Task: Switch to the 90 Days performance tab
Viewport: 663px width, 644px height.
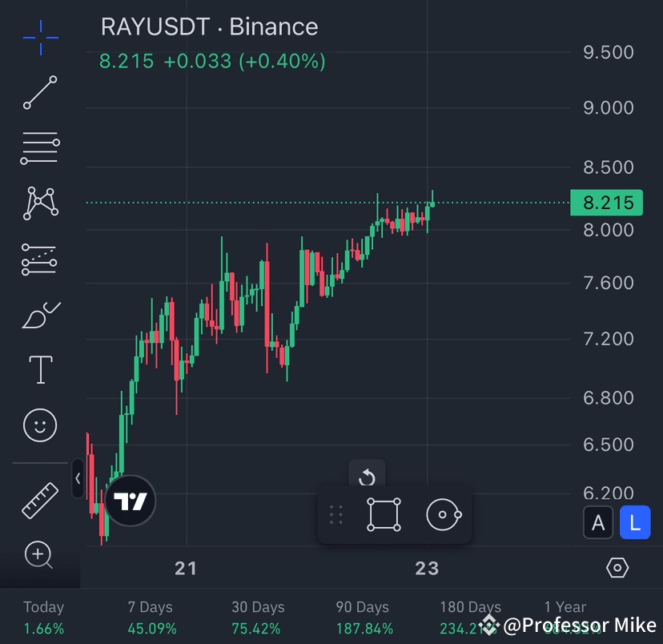Action: [x=362, y=615]
